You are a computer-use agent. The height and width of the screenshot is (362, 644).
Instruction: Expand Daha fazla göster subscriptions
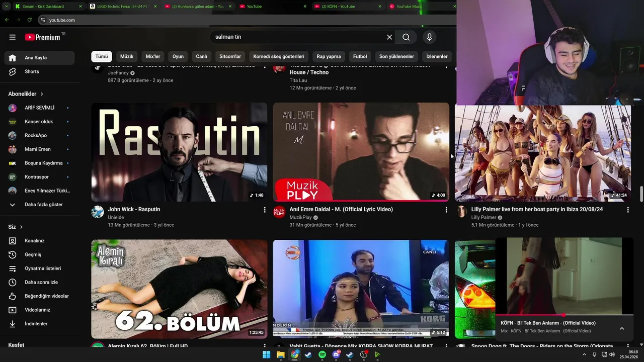coord(39,205)
